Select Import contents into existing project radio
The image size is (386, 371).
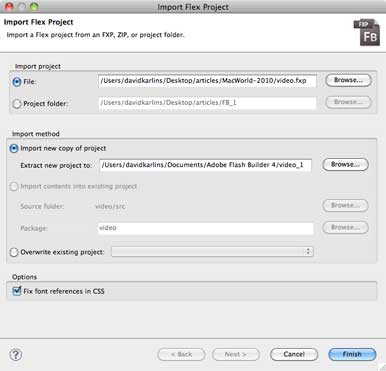pos(14,186)
